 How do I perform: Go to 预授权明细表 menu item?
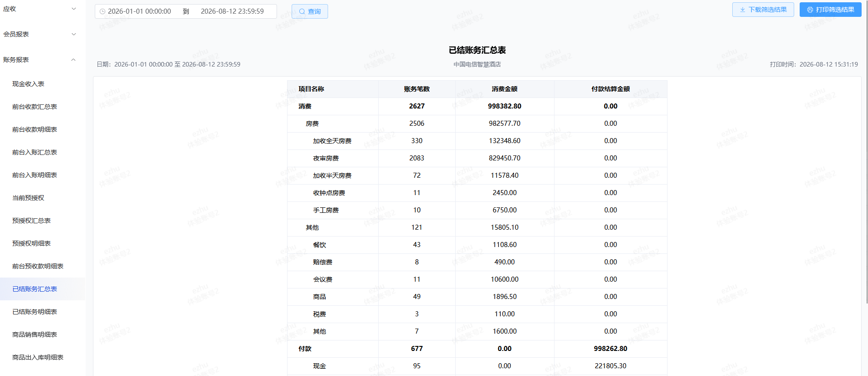click(x=31, y=243)
